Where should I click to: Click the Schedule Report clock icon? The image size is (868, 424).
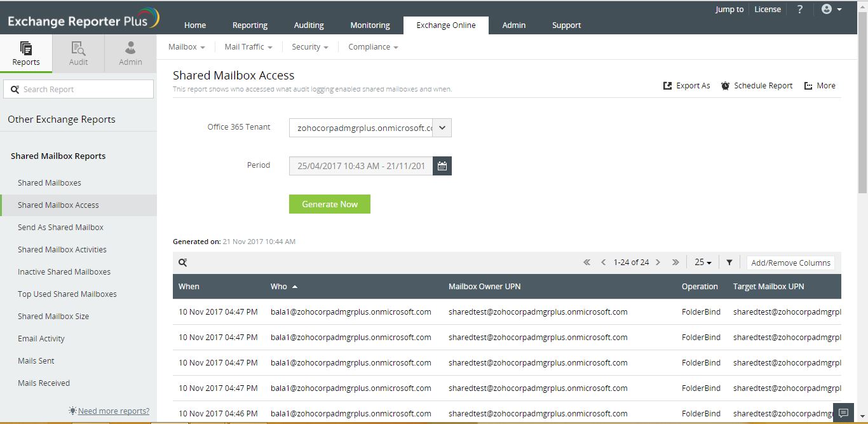click(x=725, y=86)
